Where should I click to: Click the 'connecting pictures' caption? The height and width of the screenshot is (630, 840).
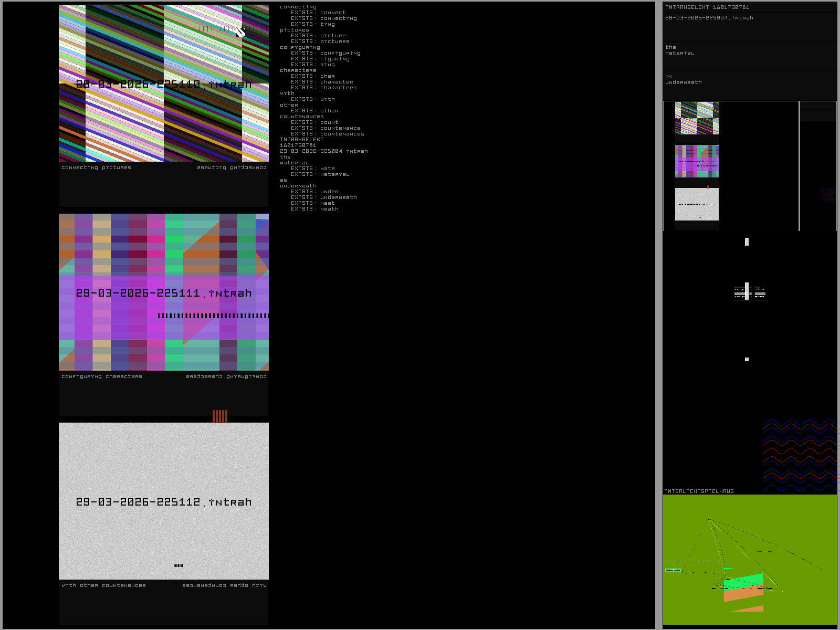(x=96, y=168)
